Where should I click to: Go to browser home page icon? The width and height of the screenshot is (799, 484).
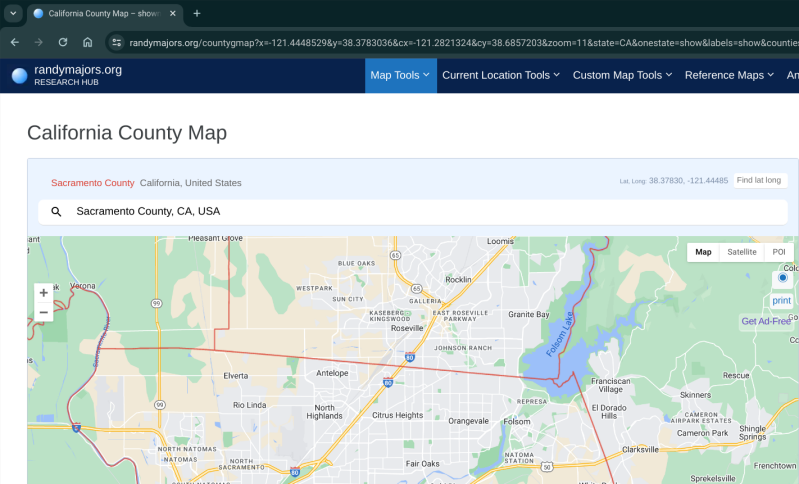click(88, 42)
